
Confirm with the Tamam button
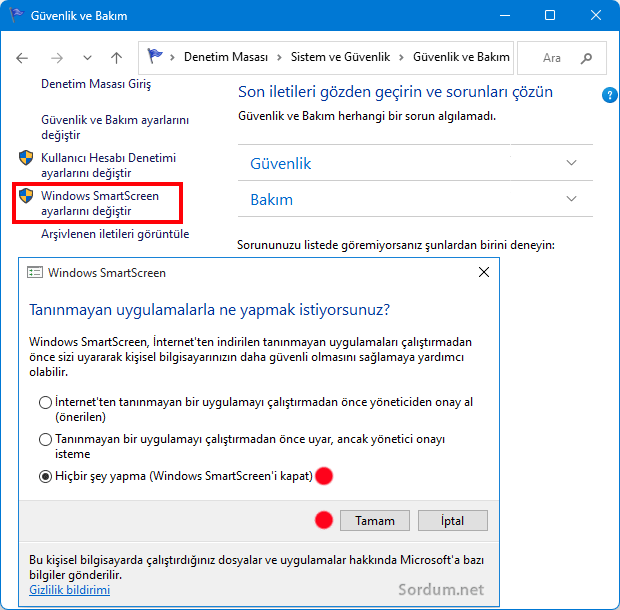(375, 521)
